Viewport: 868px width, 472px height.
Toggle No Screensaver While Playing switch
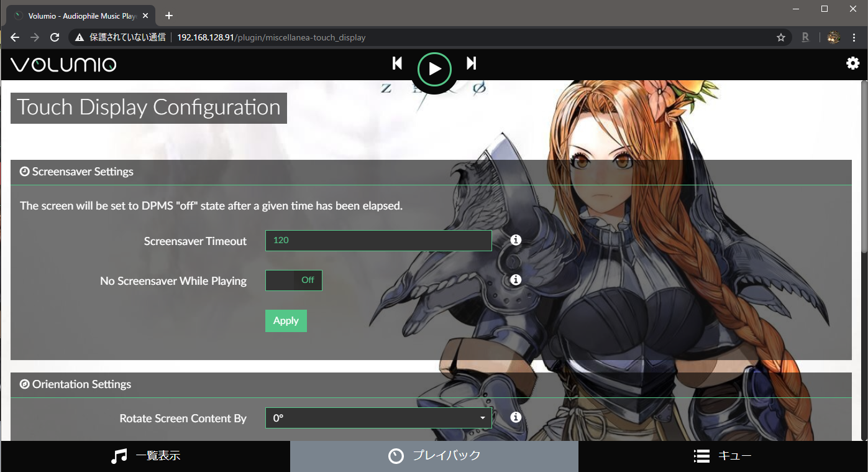click(x=294, y=280)
